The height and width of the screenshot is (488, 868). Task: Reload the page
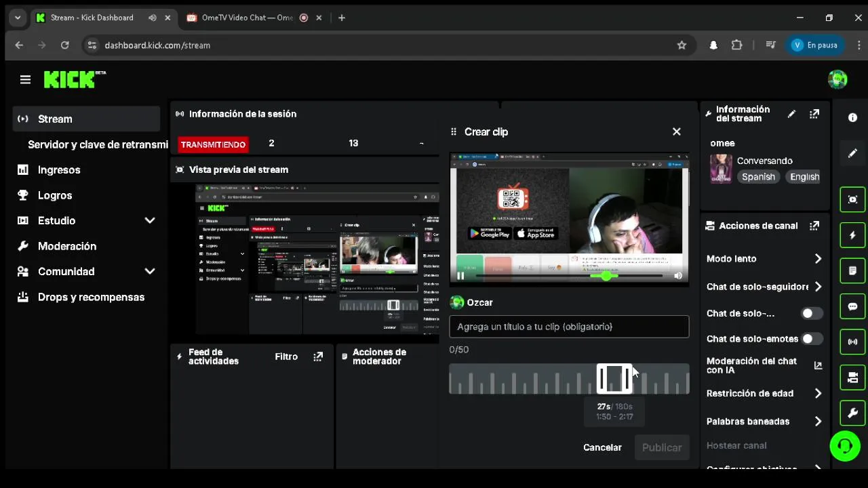(64, 45)
